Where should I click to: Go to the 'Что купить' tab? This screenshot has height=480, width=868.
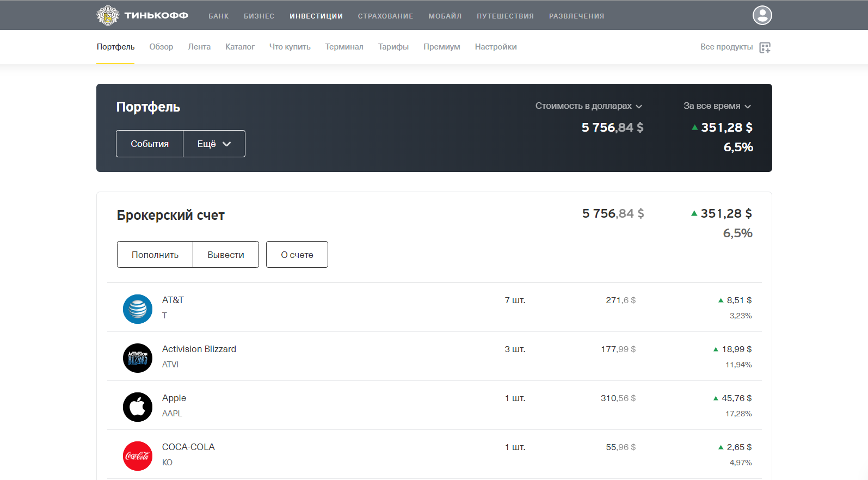pos(290,47)
